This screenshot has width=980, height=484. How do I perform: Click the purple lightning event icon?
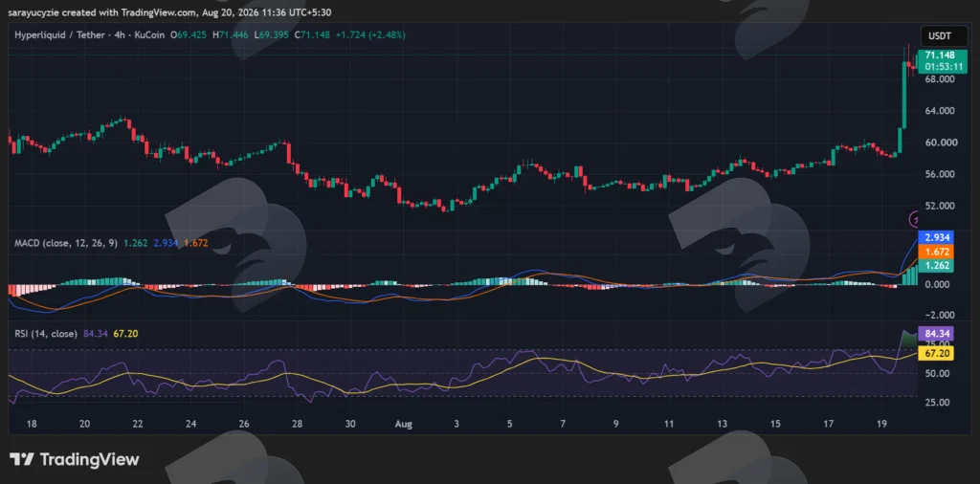point(914,219)
